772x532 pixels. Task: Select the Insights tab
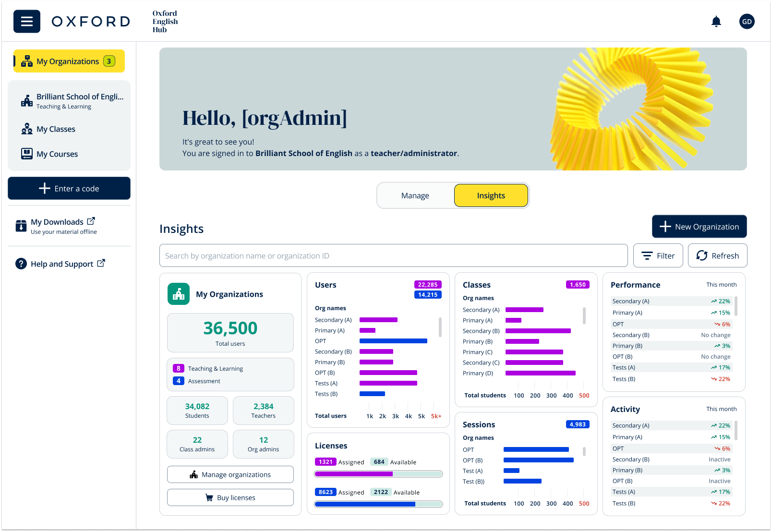[x=491, y=195]
